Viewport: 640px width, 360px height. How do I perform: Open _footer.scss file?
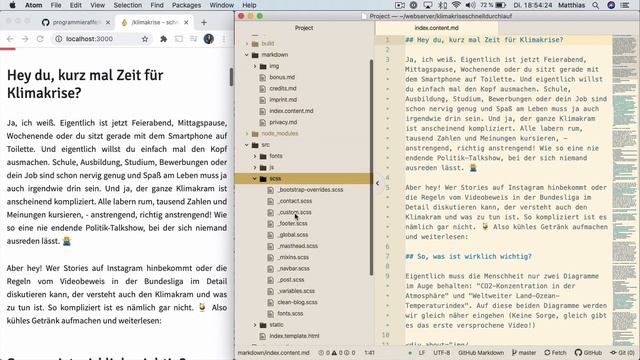(293, 223)
